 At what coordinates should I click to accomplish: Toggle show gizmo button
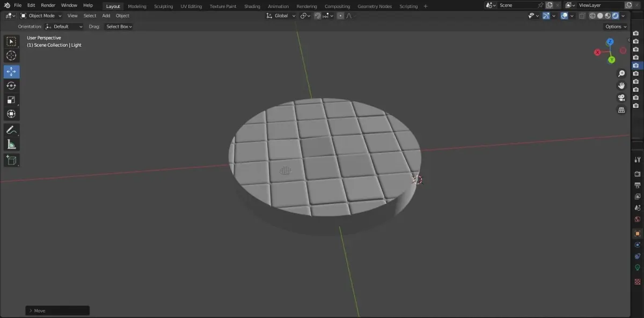pyautogui.click(x=546, y=16)
